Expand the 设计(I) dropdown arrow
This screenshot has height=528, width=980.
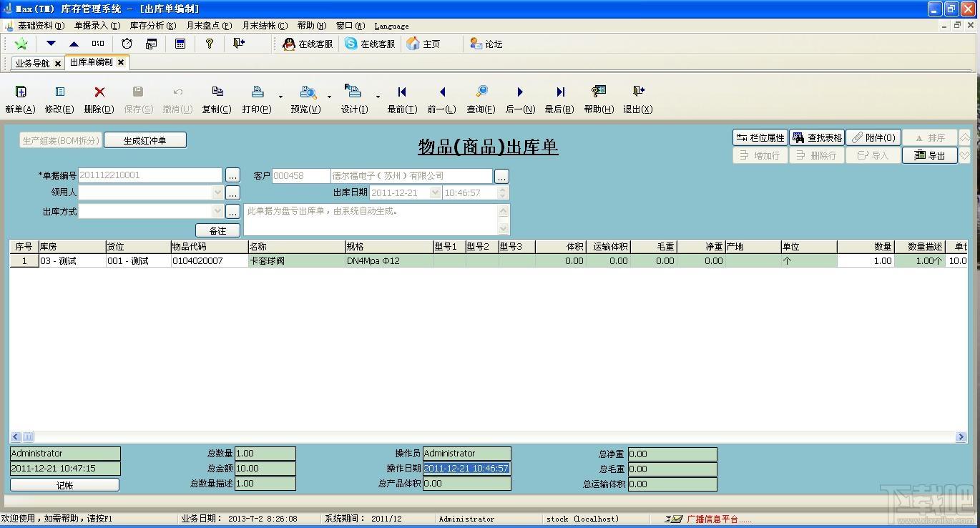377,97
